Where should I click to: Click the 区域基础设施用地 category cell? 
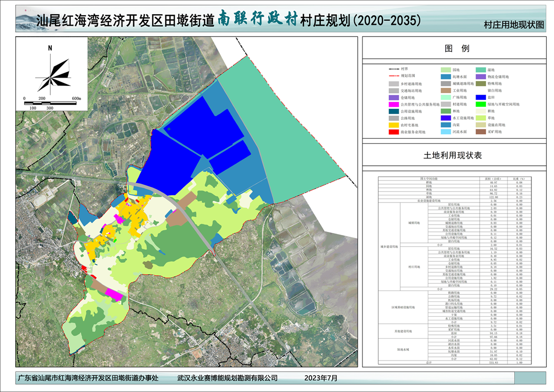pyautogui.click(x=403, y=308)
